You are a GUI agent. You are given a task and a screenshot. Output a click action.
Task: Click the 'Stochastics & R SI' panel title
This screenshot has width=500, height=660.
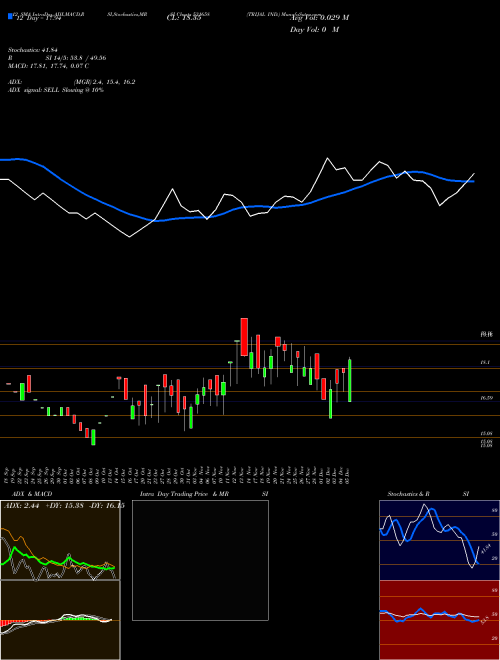click(x=428, y=494)
